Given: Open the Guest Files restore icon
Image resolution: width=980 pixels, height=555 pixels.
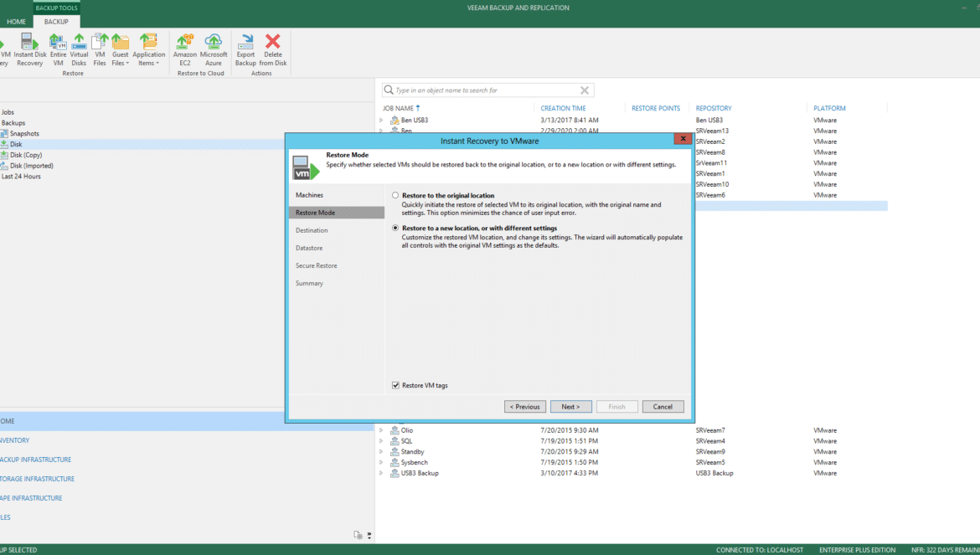Looking at the screenshot, I should 120,42.
